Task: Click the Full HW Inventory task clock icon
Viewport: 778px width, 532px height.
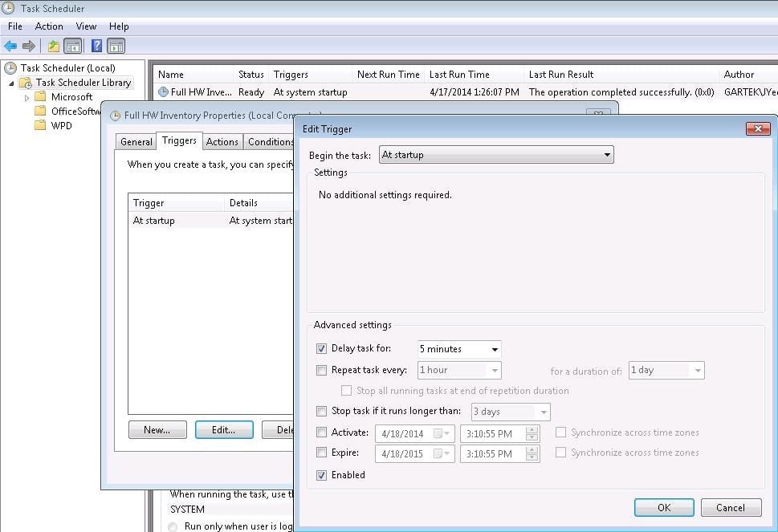Action: [163, 91]
